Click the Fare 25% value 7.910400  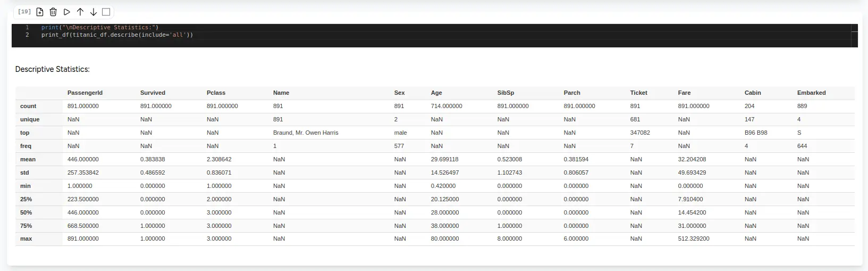[x=690, y=199]
